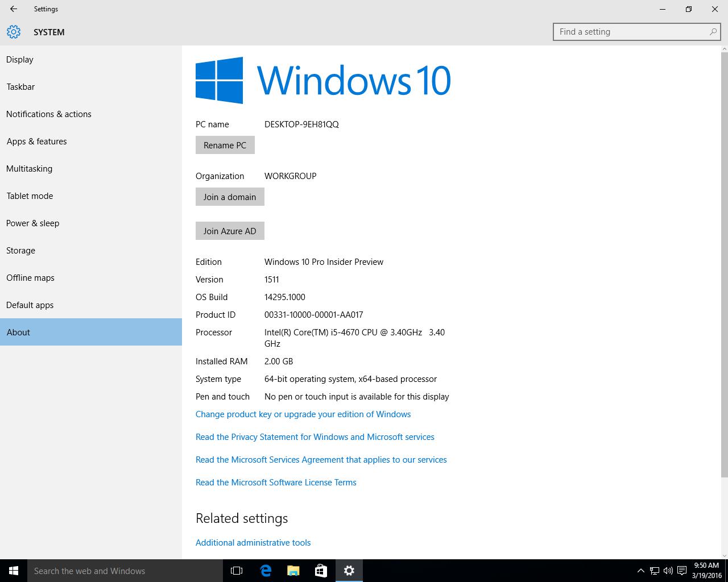Screen dimensions: 728x582
Task: Go back with the Settings back arrow
Action: click(14, 9)
